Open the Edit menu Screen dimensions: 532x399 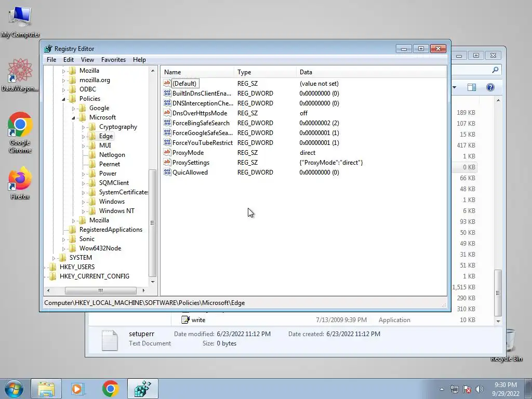[69, 60]
